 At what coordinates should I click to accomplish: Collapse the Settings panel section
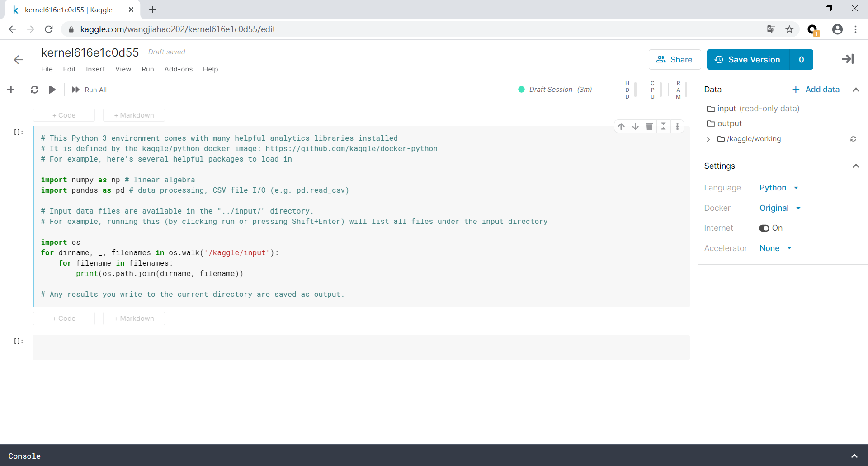click(x=856, y=166)
